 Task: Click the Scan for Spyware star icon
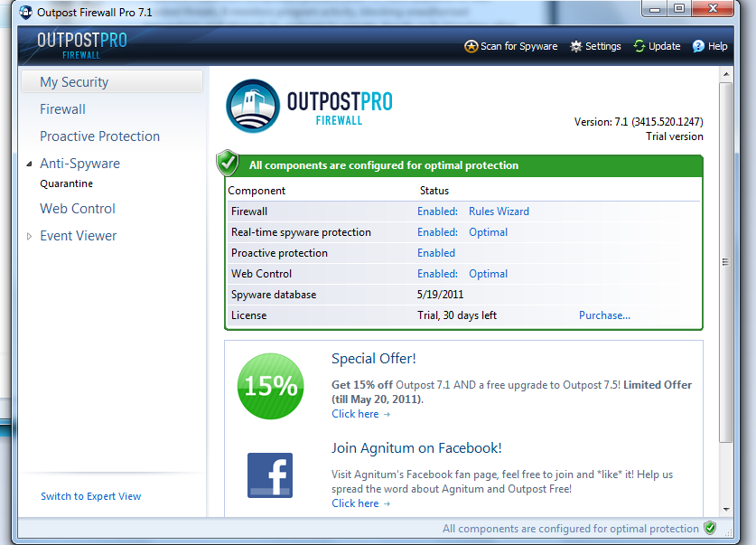coord(471,46)
